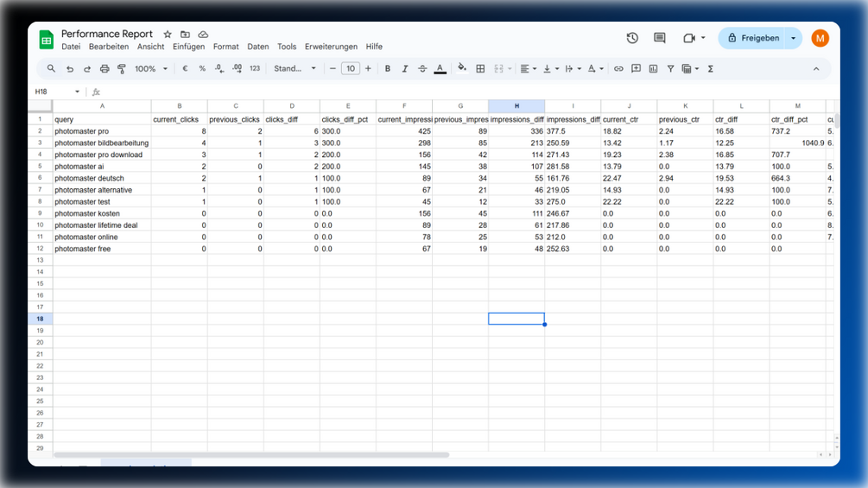The height and width of the screenshot is (488, 868).
Task: Increase decimal places
Action: (237, 68)
